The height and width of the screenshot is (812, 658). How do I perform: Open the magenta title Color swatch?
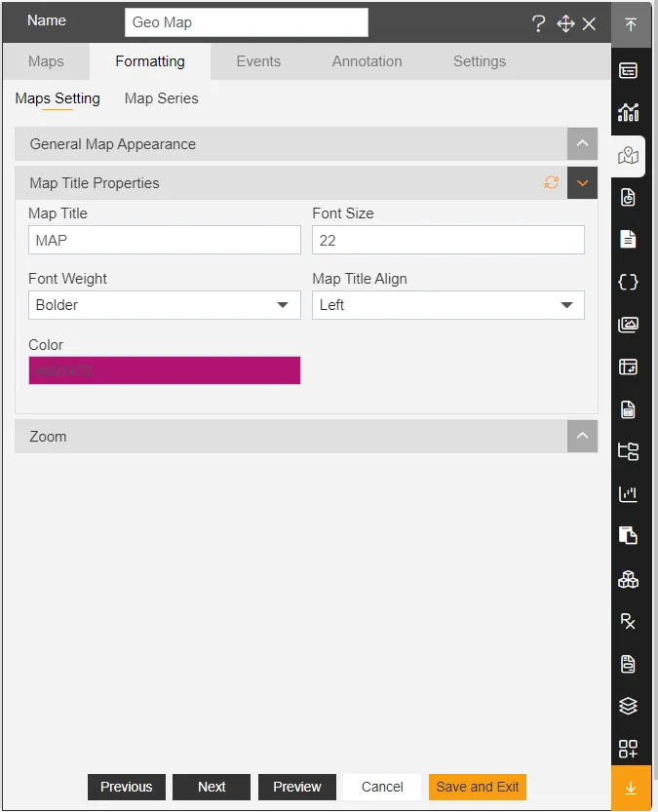[165, 370]
